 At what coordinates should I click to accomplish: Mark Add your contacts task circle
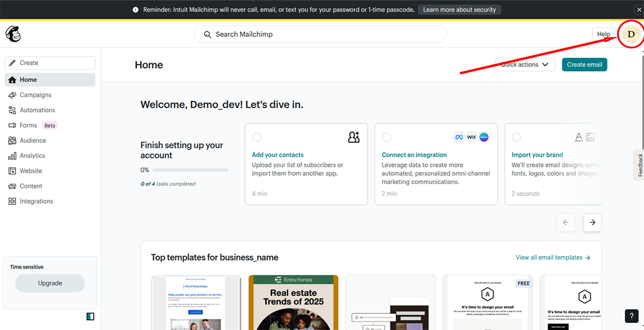click(256, 137)
